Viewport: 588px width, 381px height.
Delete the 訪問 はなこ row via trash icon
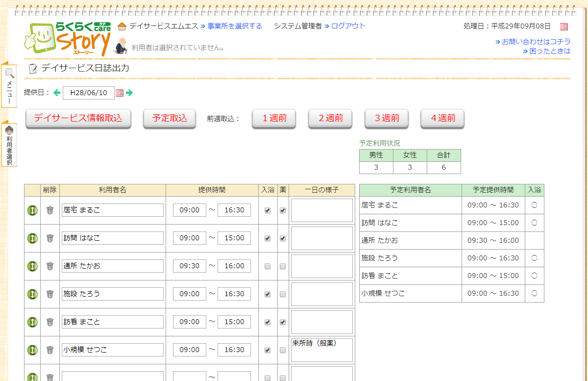click(x=49, y=238)
